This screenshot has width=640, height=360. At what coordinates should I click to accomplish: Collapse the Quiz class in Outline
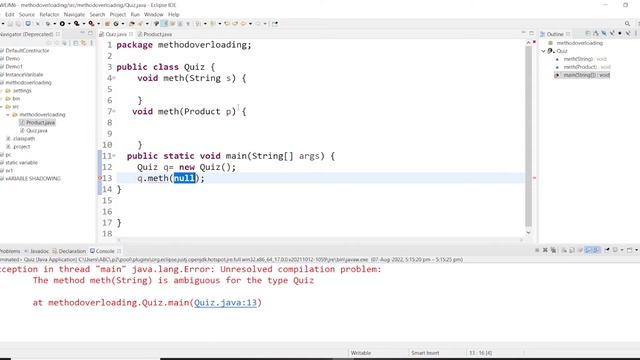click(544, 51)
